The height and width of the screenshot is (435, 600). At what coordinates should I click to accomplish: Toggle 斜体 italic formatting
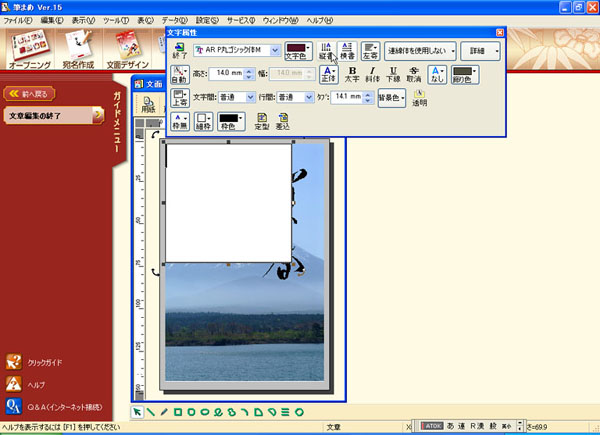point(372,76)
